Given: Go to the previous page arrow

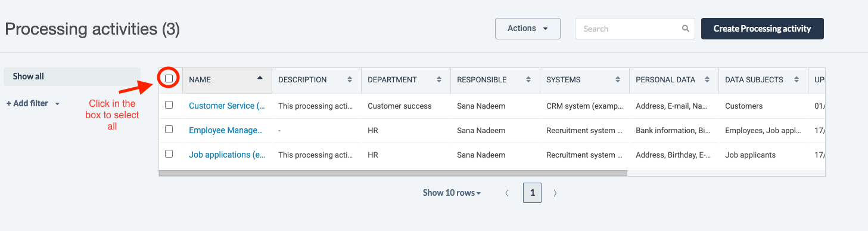Looking at the screenshot, I should [507, 193].
